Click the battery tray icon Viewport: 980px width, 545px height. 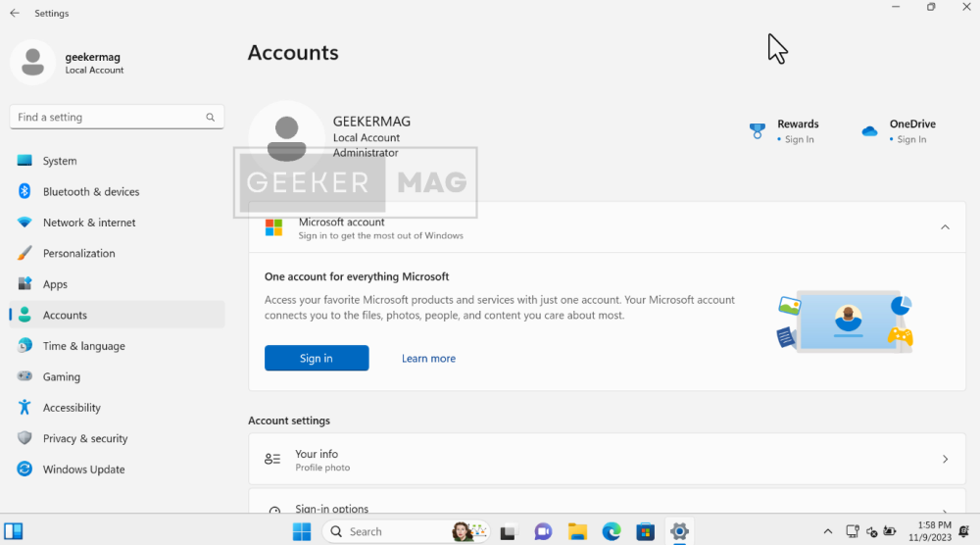coord(890,531)
